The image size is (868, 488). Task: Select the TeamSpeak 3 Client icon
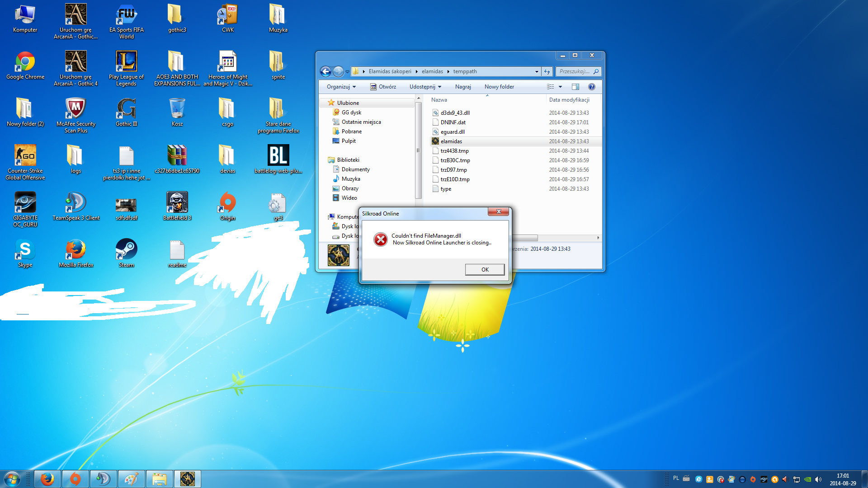click(76, 207)
